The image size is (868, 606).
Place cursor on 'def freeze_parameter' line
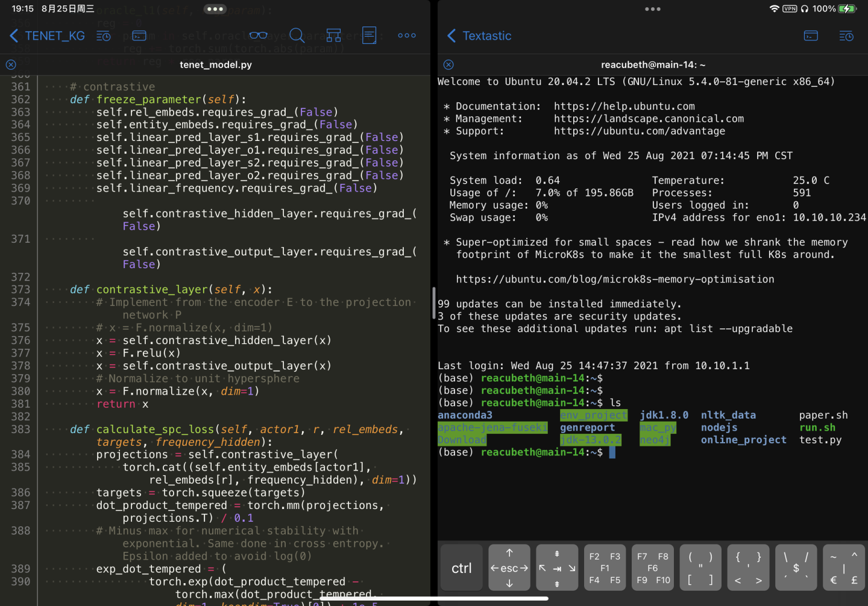(158, 99)
